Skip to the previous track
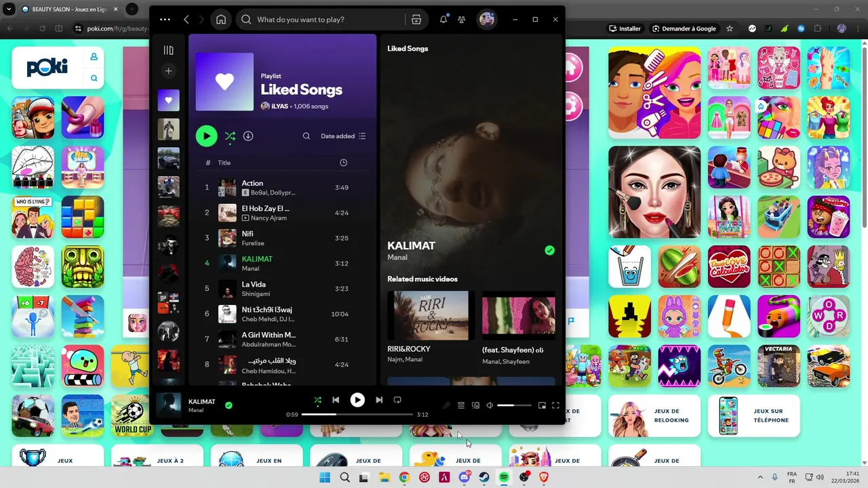The width and height of the screenshot is (868, 488). click(x=336, y=401)
